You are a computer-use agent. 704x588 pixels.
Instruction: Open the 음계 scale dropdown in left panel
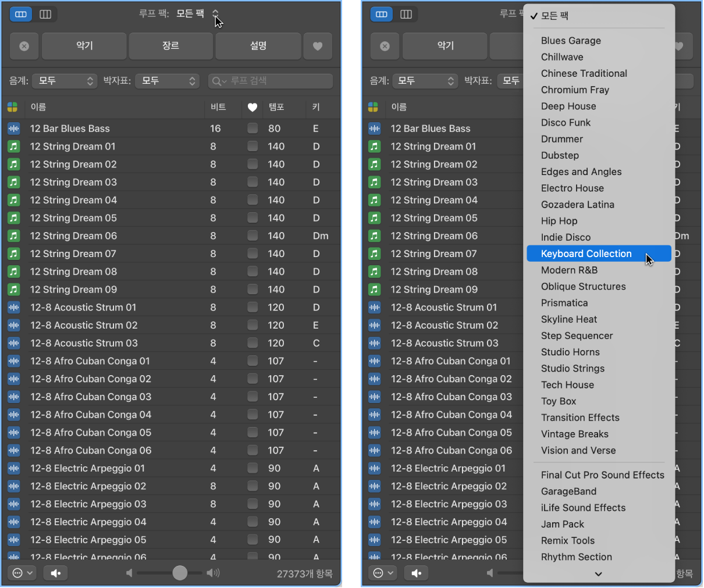(x=65, y=81)
